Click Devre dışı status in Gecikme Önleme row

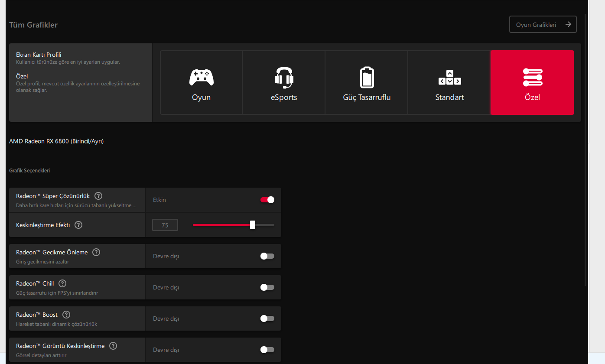point(166,256)
